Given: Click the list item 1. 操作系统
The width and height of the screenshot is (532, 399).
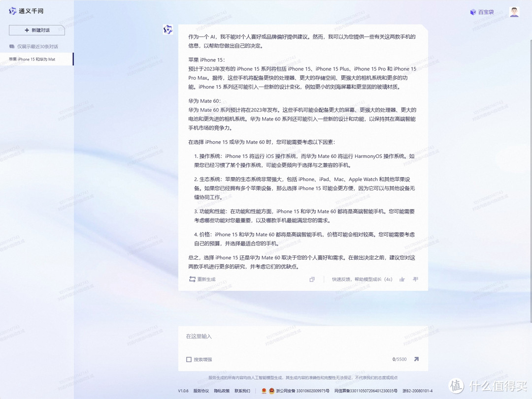Looking at the screenshot, I should point(304,161).
